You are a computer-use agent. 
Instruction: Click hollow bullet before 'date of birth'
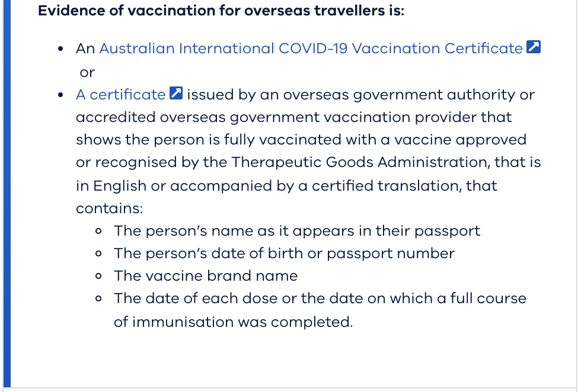coord(98,254)
